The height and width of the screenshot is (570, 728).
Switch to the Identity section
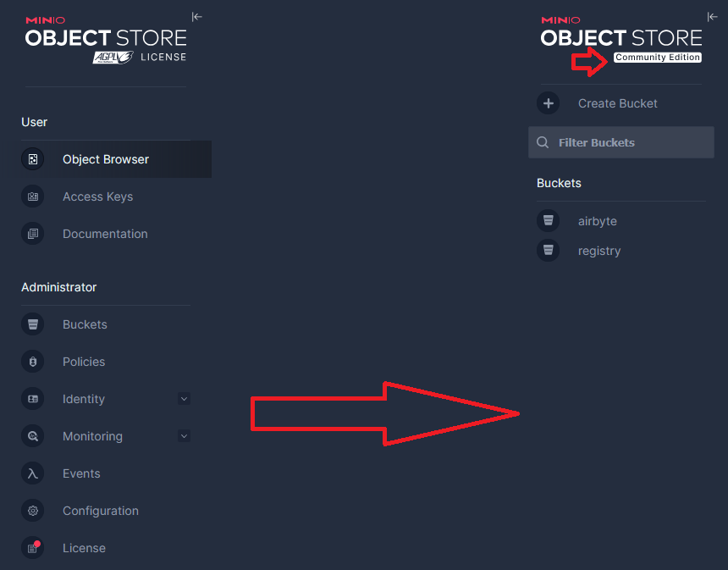pyautogui.click(x=83, y=398)
